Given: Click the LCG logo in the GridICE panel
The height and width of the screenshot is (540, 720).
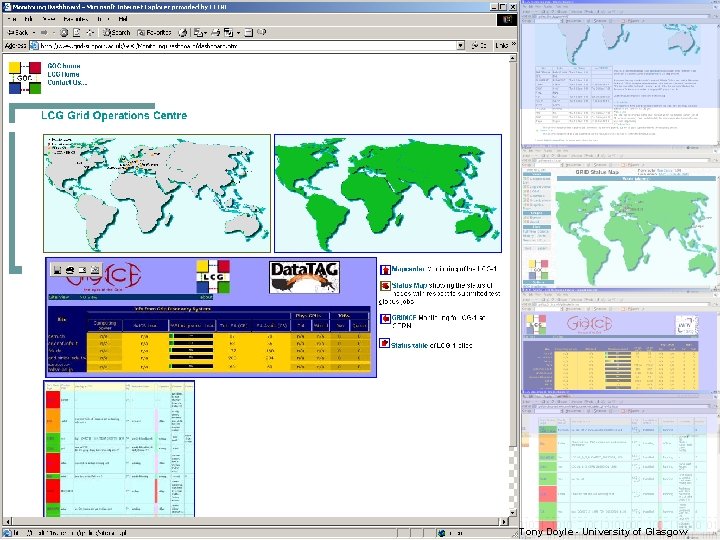Looking at the screenshot, I should click(x=213, y=276).
